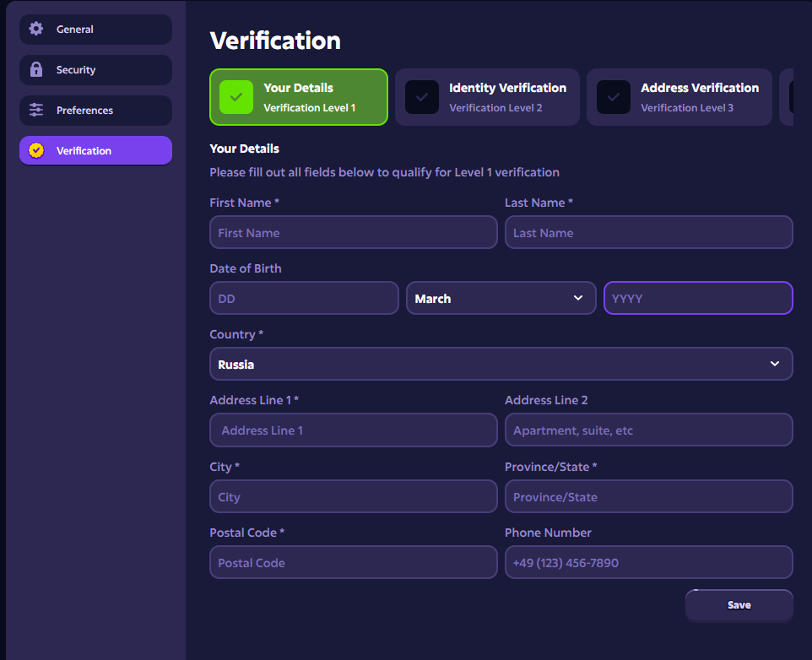
Task: Select the Your Details Level 1 tab
Action: pyautogui.click(x=299, y=97)
